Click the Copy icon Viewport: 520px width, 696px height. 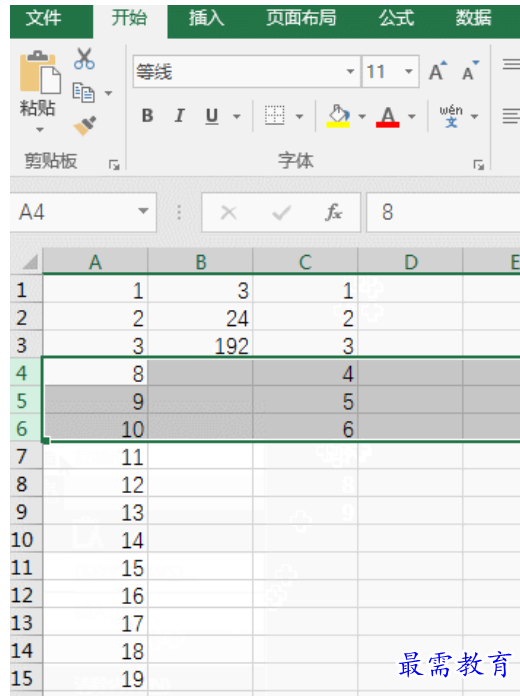83,93
